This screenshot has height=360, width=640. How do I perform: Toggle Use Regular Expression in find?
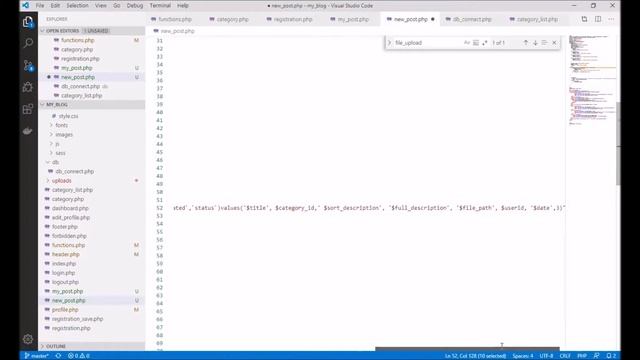pos(484,42)
